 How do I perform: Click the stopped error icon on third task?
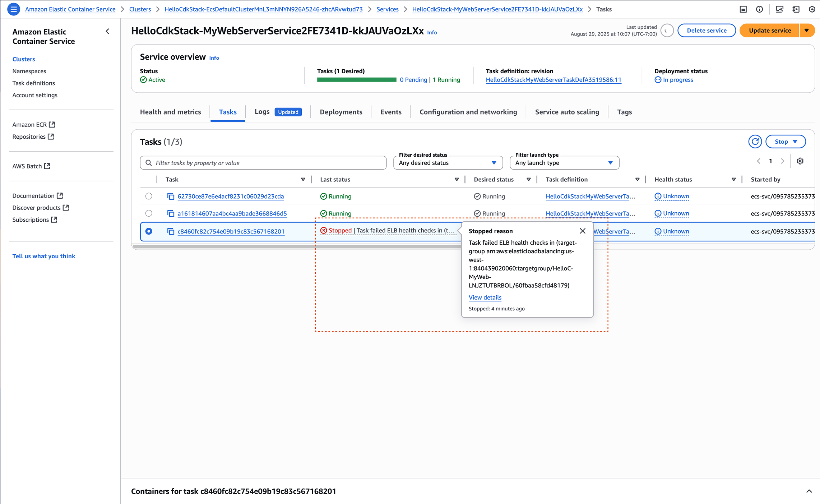pos(324,231)
